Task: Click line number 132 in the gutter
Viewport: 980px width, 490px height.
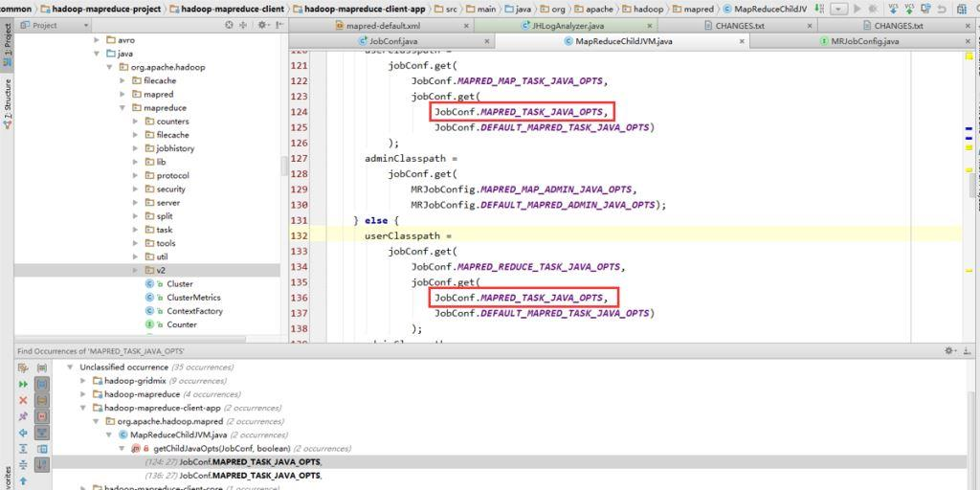Action: [x=300, y=235]
